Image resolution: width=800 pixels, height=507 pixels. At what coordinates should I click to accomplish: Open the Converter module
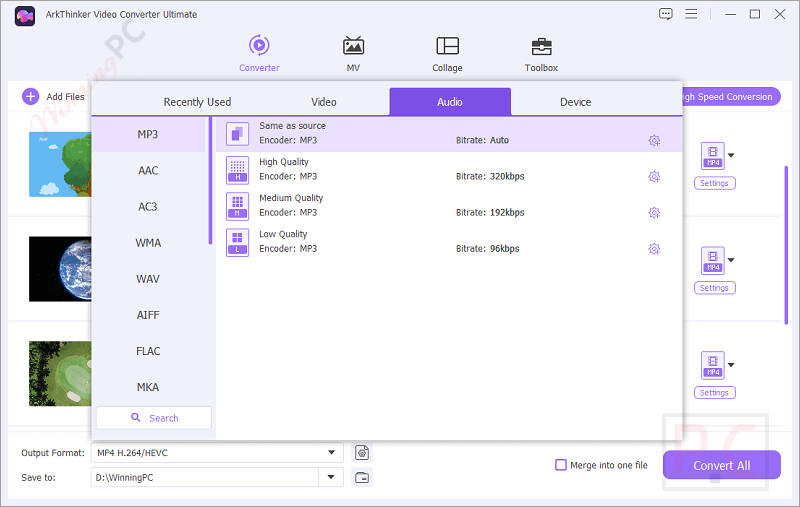tap(259, 53)
